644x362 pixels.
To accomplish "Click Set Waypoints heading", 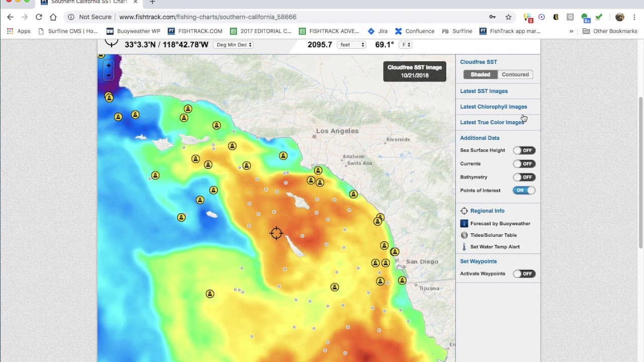I will pyautogui.click(x=478, y=261).
